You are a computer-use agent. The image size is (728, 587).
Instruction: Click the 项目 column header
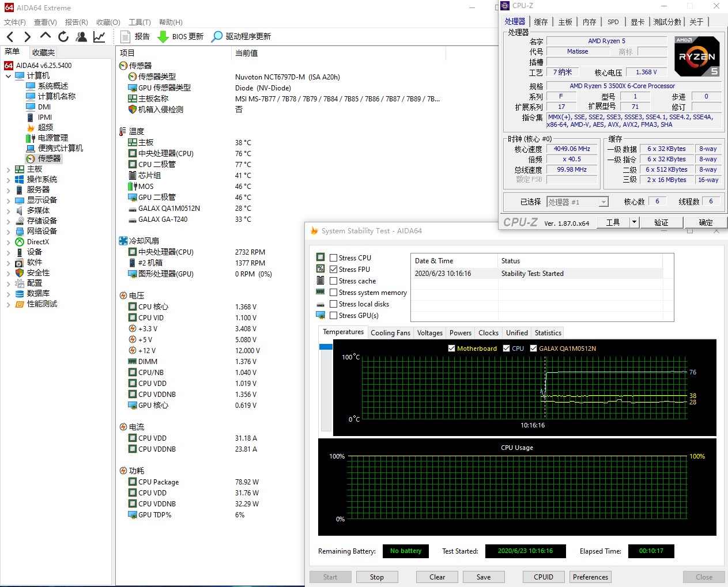tap(127, 53)
